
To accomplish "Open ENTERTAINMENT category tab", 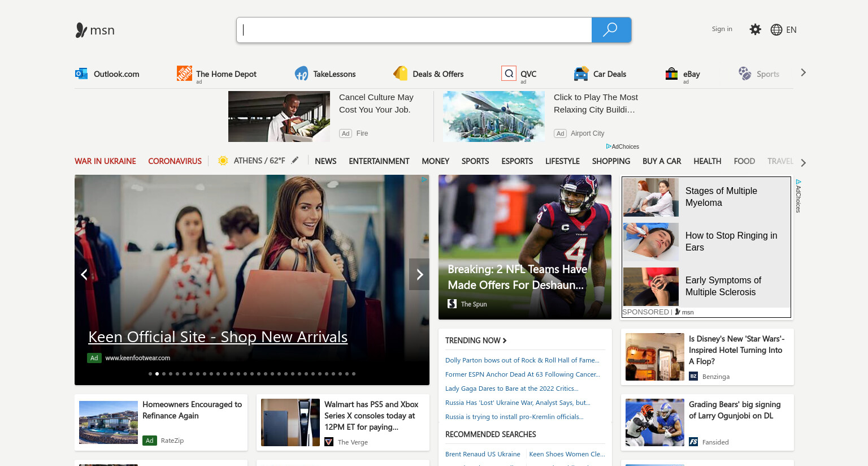I will 379,161.
